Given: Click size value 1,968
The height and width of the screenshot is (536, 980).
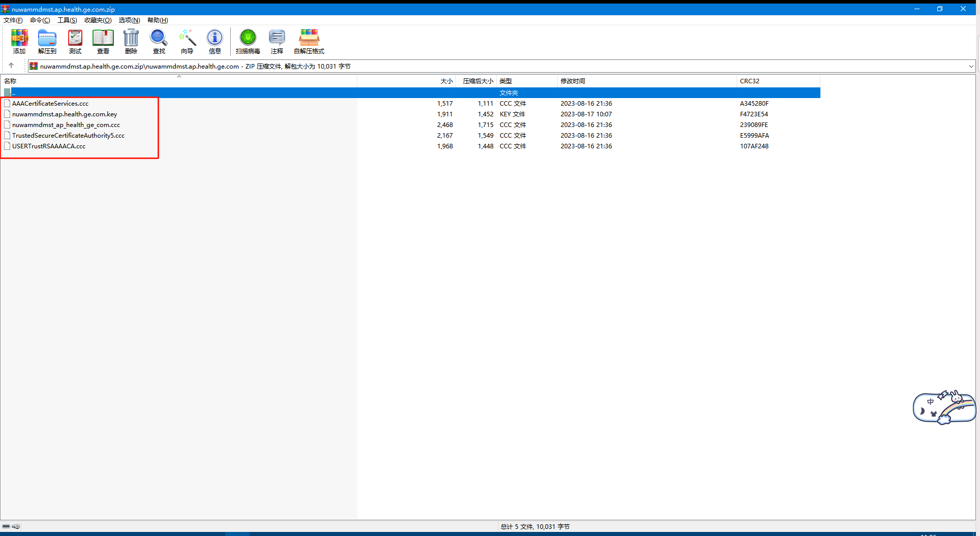Looking at the screenshot, I should 445,146.
